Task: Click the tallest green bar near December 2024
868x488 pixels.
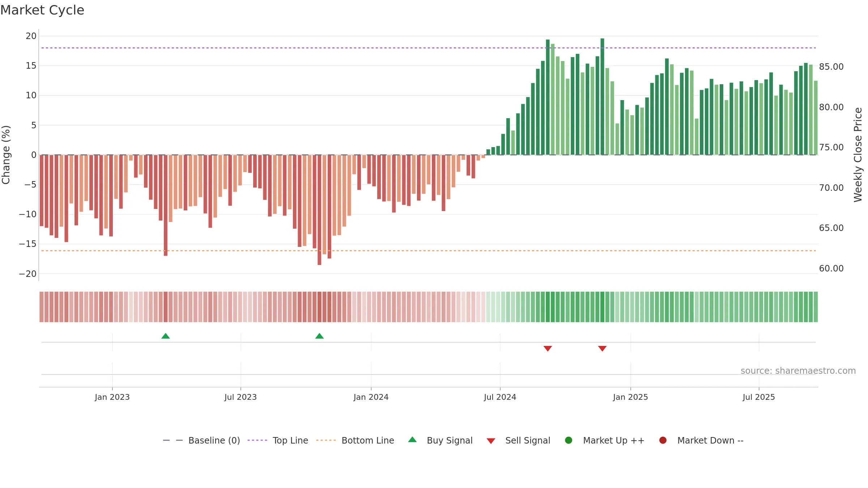Action: 602,97
